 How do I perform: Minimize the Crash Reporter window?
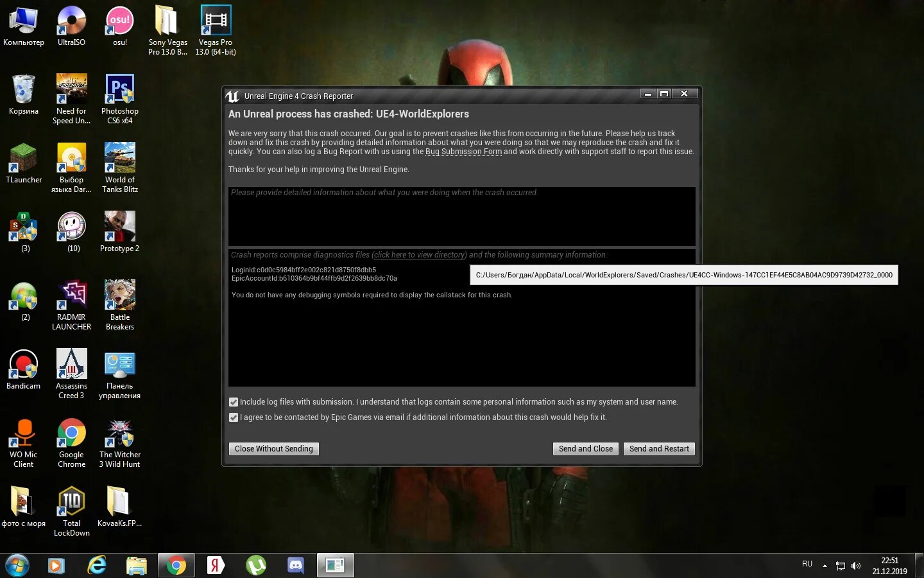(648, 94)
